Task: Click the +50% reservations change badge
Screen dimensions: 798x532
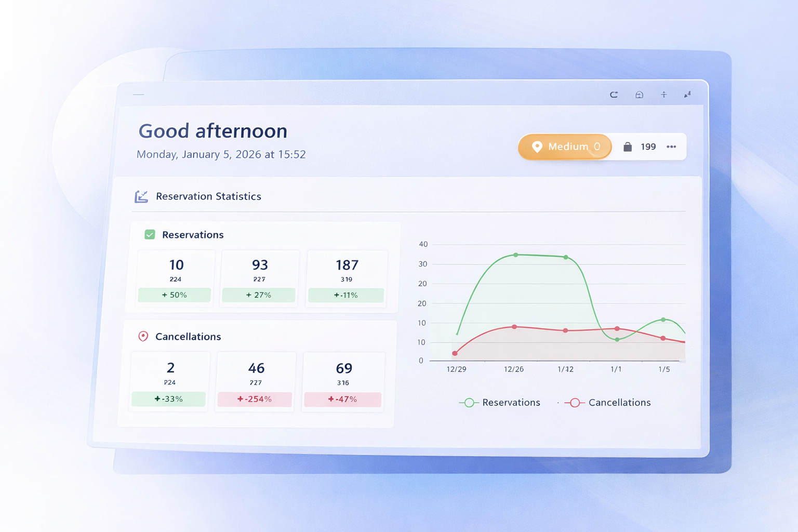Action: point(175,295)
